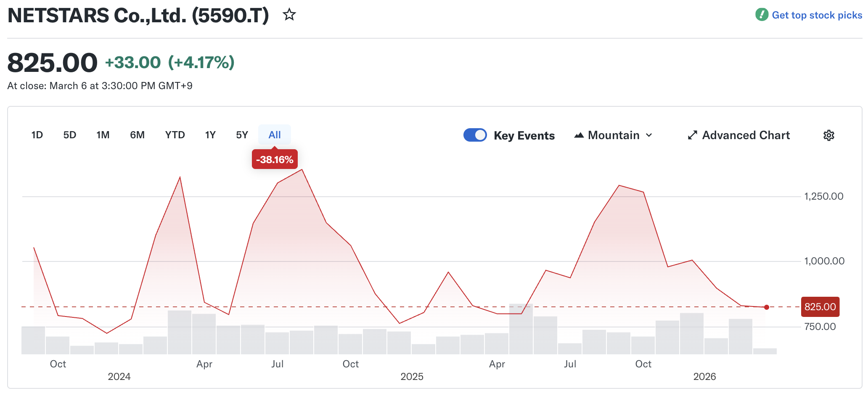Open the Get top stock picks link
The height and width of the screenshot is (393, 868).
pyautogui.click(x=817, y=15)
